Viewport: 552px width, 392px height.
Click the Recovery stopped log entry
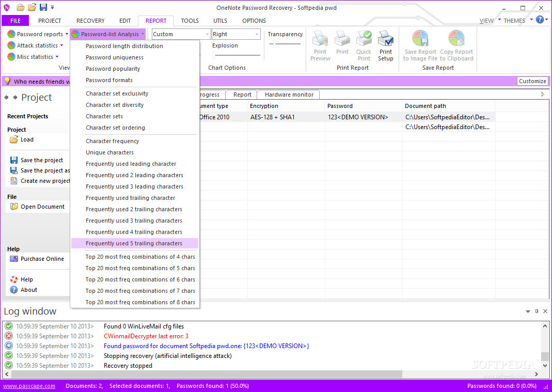click(128, 366)
